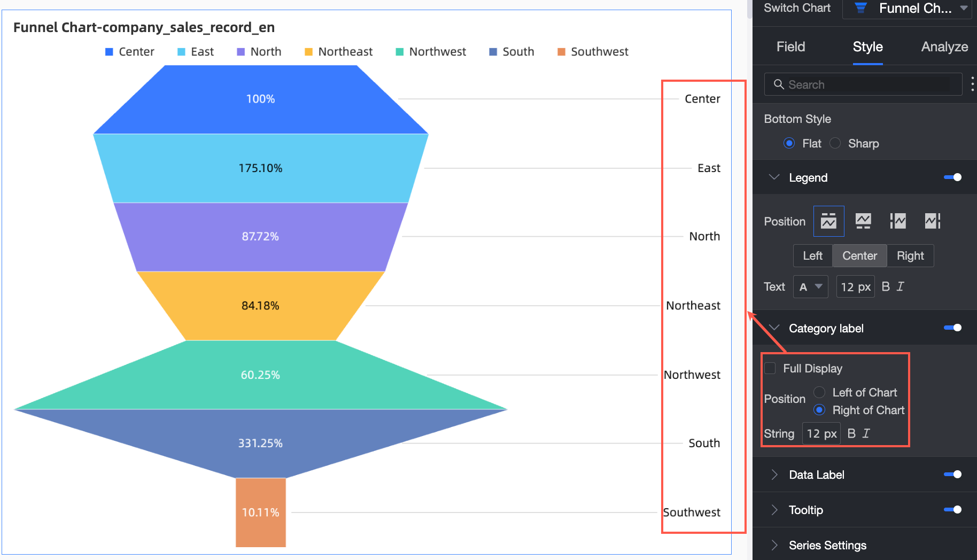The width and height of the screenshot is (977, 560).
Task: Toggle italic for legend text
Action: [901, 286]
